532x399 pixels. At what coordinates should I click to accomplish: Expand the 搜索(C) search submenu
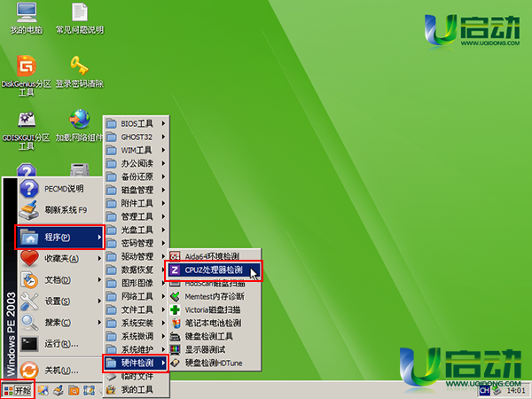point(60,323)
